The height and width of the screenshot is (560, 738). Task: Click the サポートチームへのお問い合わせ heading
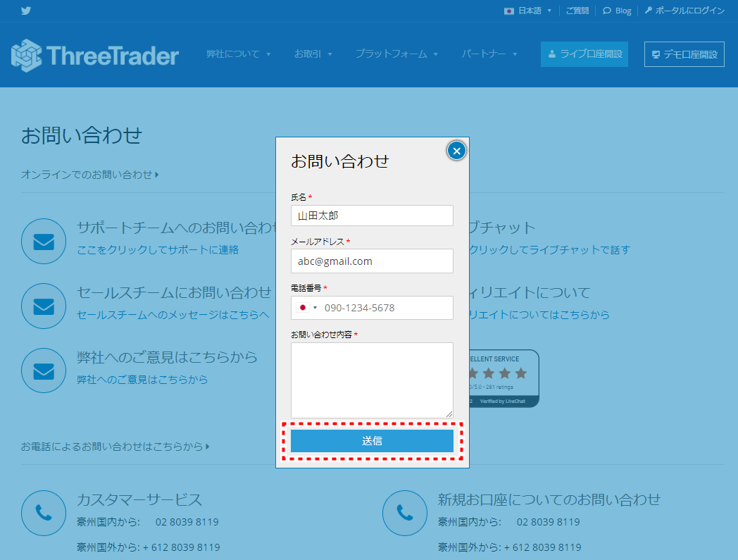click(176, 228)
